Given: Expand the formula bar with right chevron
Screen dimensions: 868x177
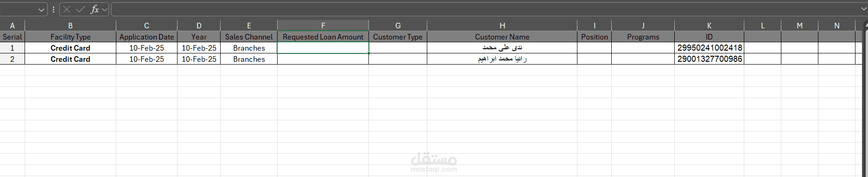Looking at the screenshot, I should pos(864,9).
